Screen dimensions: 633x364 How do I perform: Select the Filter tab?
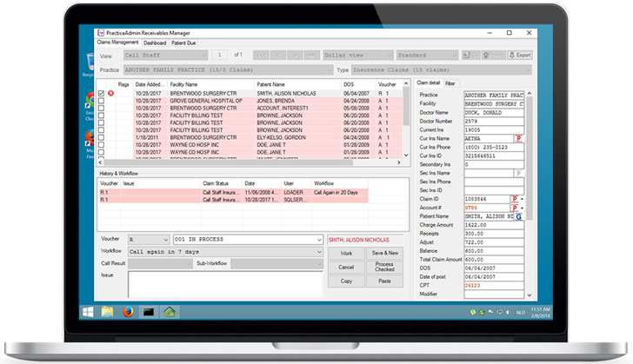pos(450,83)
